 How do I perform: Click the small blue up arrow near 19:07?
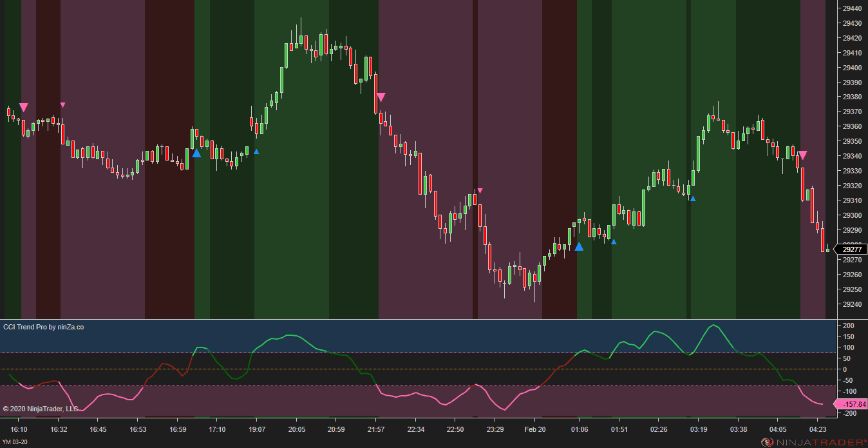point(256,151)
